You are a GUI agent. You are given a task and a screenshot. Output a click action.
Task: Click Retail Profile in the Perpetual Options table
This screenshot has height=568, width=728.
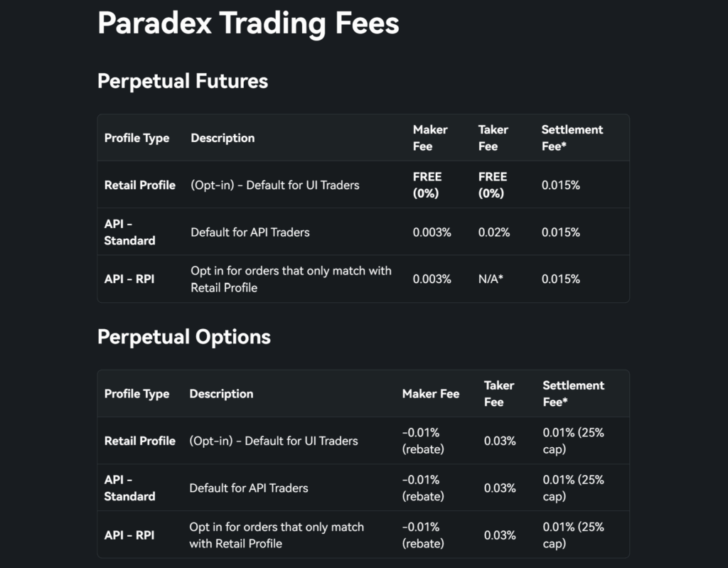tap(140, 441)
